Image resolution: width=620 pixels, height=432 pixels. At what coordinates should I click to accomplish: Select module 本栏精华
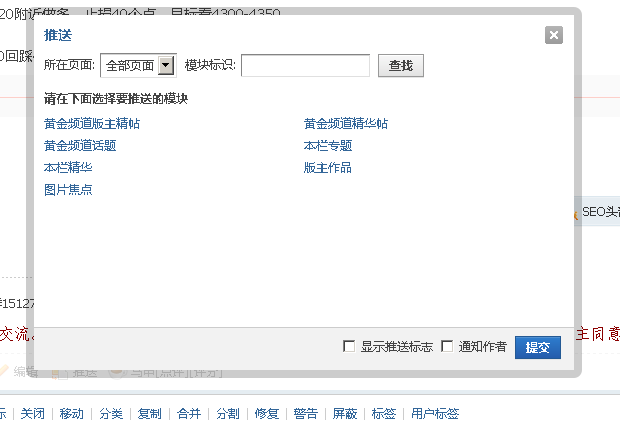click(68, 168)
